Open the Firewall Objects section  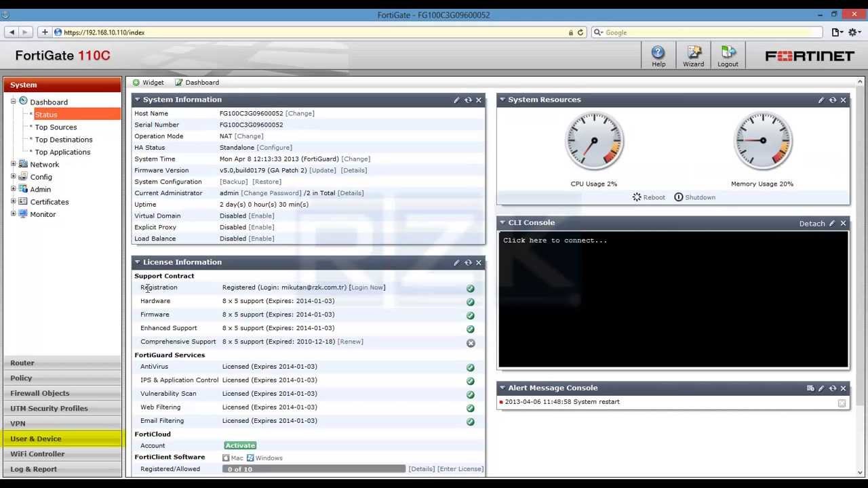62,393
